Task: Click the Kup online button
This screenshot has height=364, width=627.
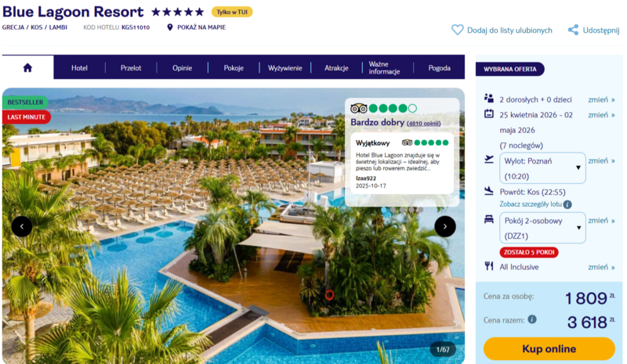Action: (x=549, y=349)
